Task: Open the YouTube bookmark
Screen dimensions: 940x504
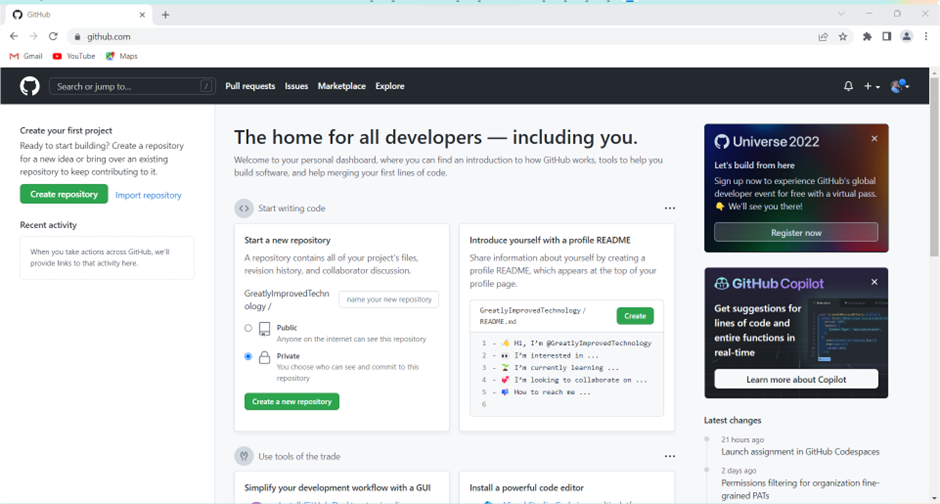Action: point(74,56)
